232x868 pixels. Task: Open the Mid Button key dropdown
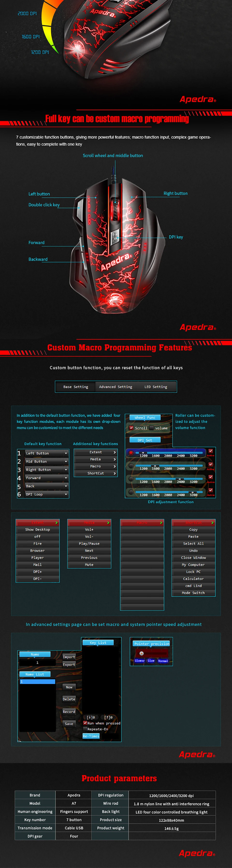tap(66, 461)
